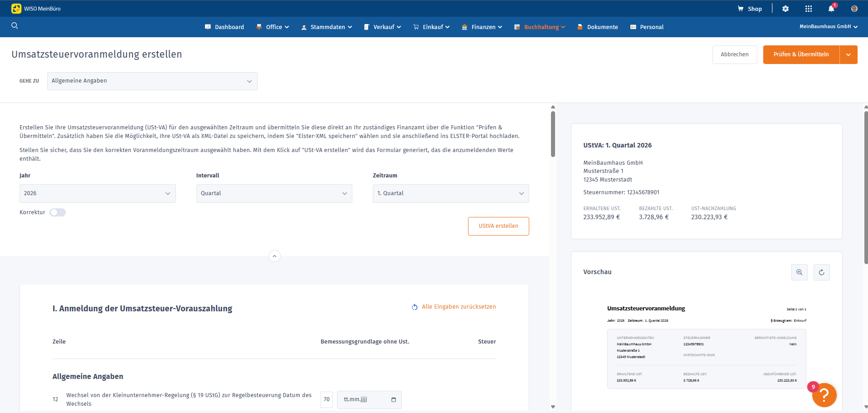Image resolution: width=868 pixels, height=413 pixels.
Task: Open settings gear icon
Action: [x=785, y=9]
